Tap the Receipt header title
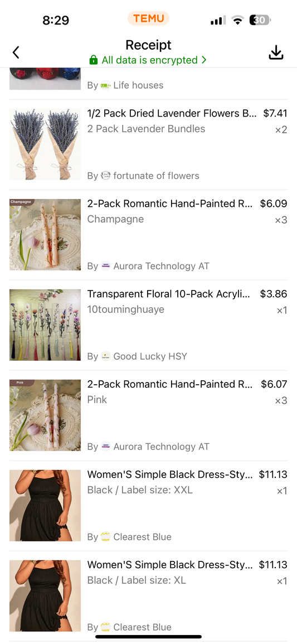 (x=148, y=45)
